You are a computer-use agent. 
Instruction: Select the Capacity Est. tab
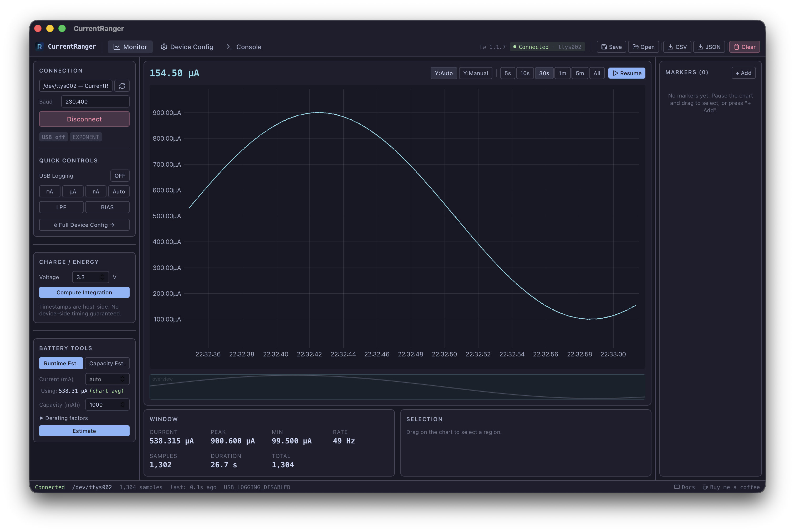[x=107, y=363]
